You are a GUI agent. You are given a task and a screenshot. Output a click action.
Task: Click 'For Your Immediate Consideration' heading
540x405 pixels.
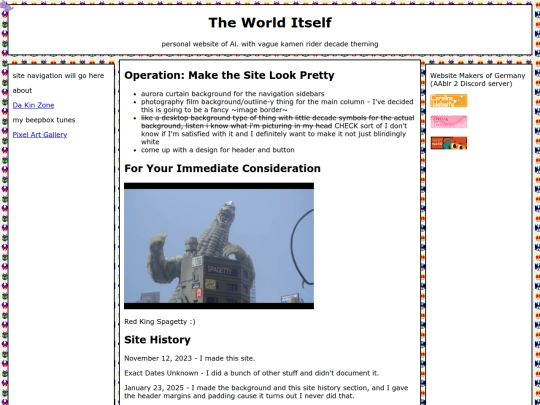222,168
